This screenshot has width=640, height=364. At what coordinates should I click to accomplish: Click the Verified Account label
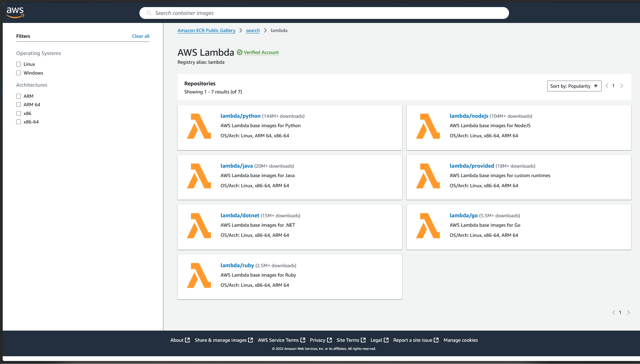tap(261, 52)
